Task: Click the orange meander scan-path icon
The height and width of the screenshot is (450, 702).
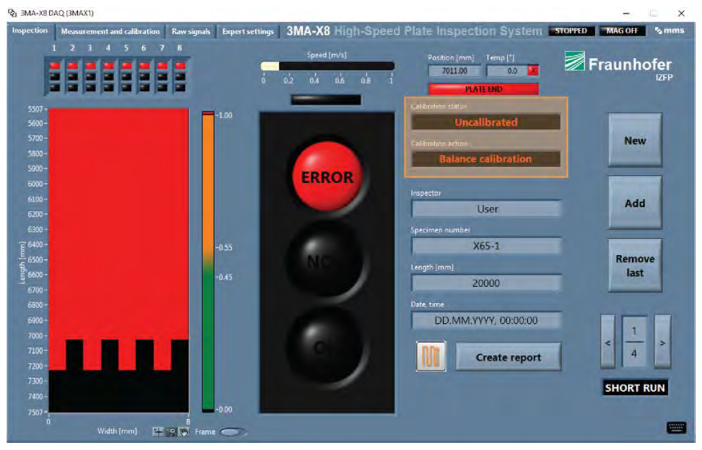Action: point(431,356)
